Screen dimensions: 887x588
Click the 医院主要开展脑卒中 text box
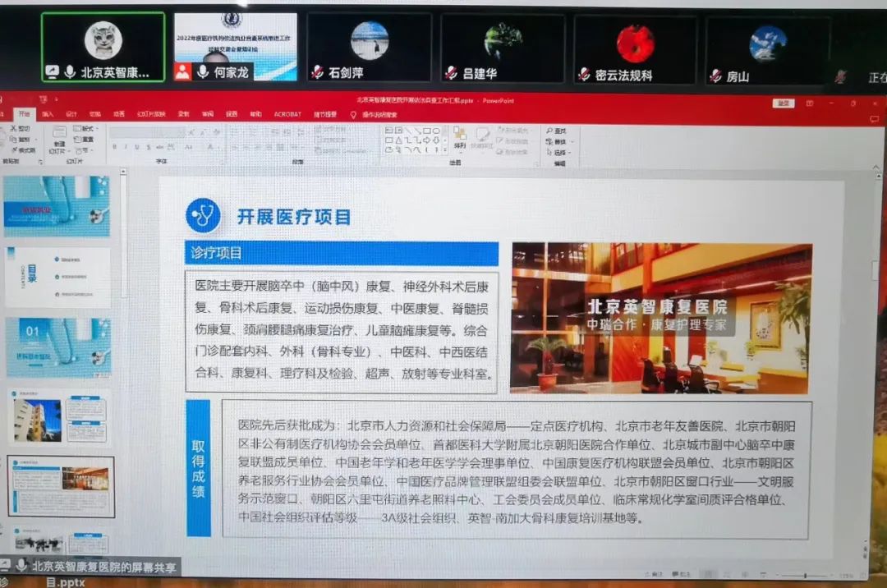point(342,331)
